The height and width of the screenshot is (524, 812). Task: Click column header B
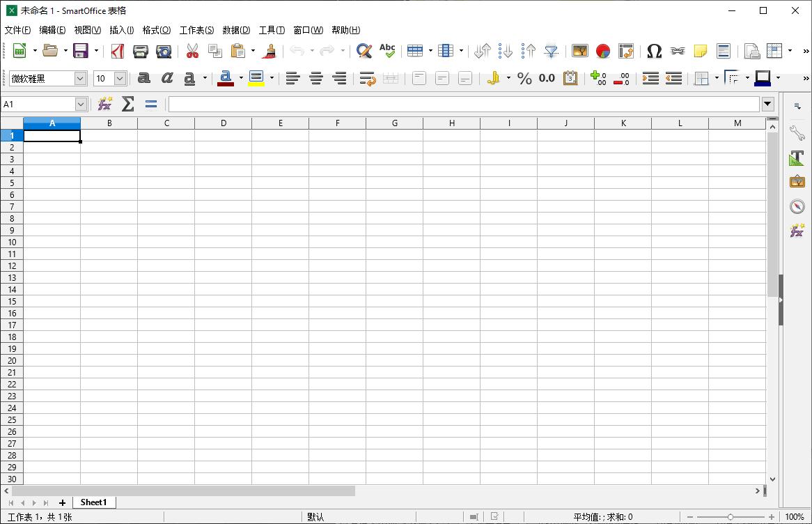tap(109, 123)
